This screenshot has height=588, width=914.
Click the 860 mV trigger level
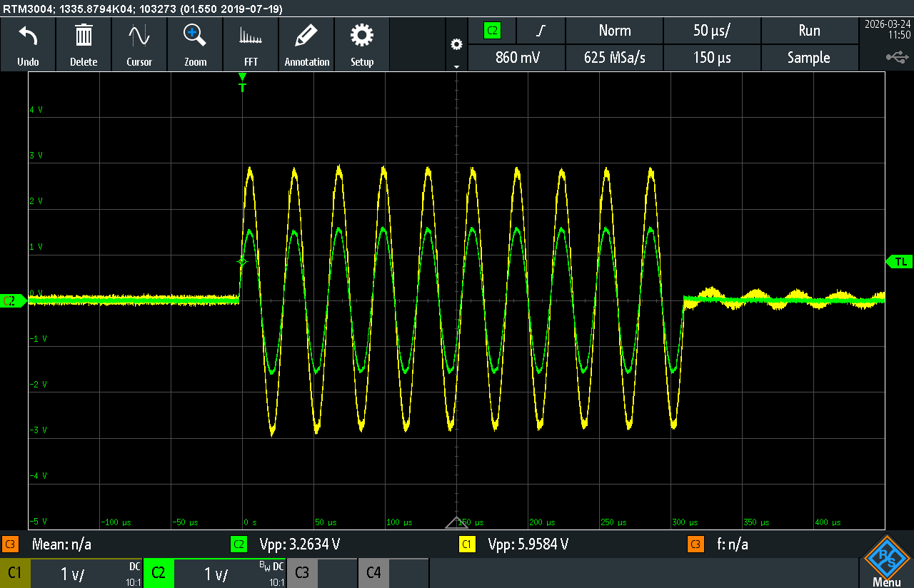coord(517,58)
